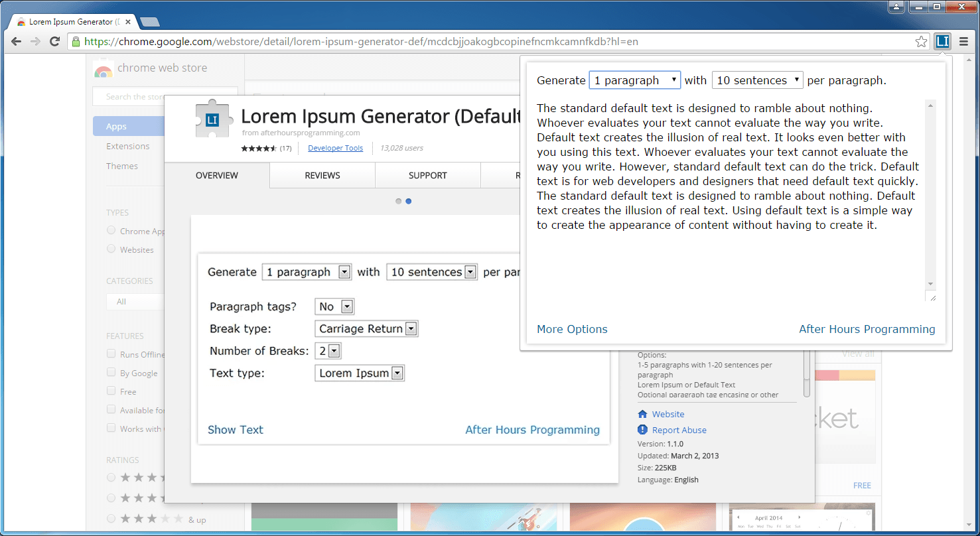Click the Show Text link

[x=236, y=430]
